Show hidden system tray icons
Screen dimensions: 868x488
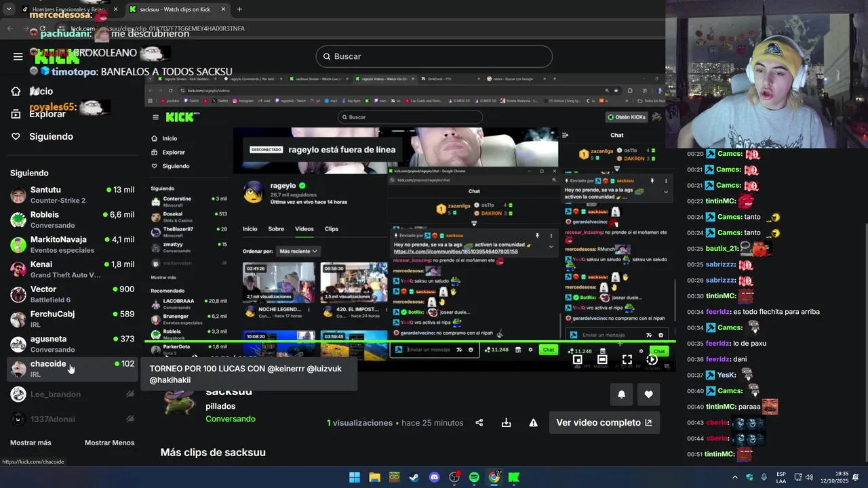click(x=734, y=477)
